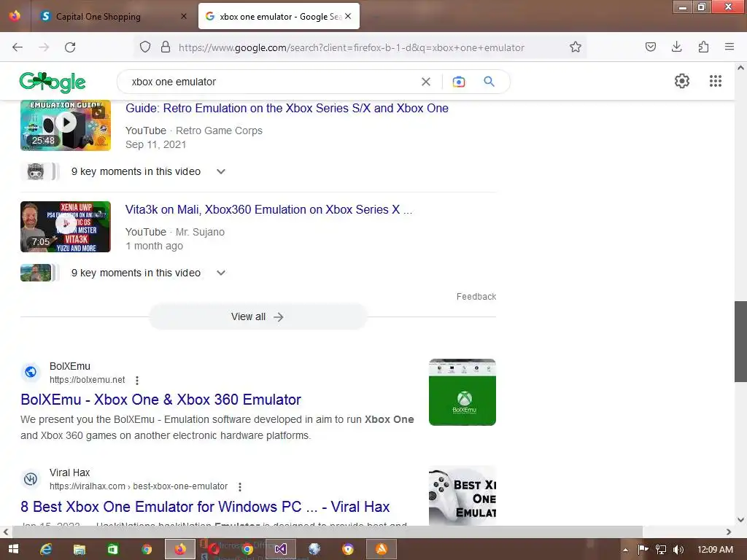Viewport: 747px width, 560px height.
Task: Save page to Pocket
Action: click(650, 47)
